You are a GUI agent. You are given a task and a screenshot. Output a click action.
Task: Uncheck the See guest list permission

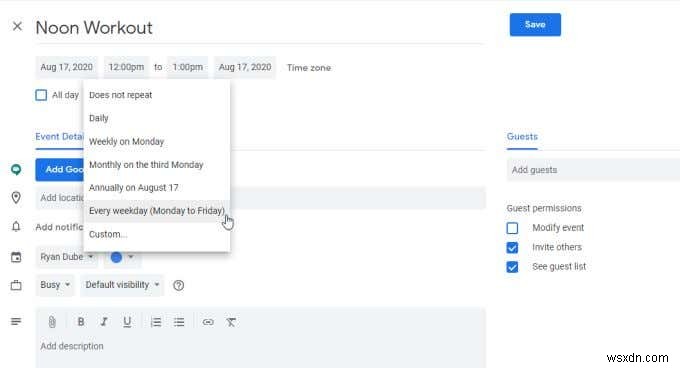(x=512, y=267)
